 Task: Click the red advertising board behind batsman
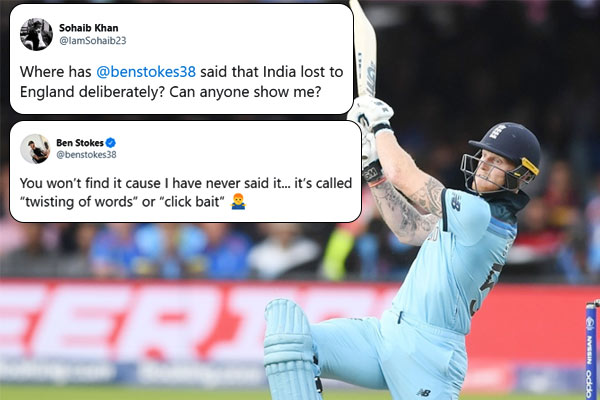click(191, 320)
